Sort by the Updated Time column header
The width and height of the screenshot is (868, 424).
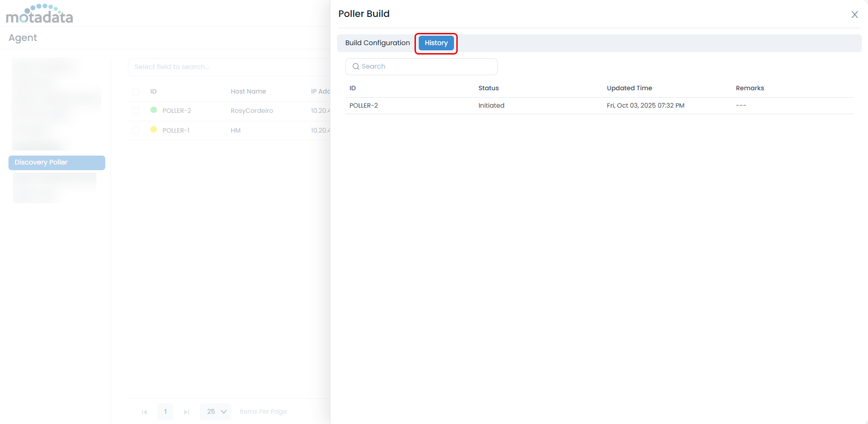[x=629, y=88]
